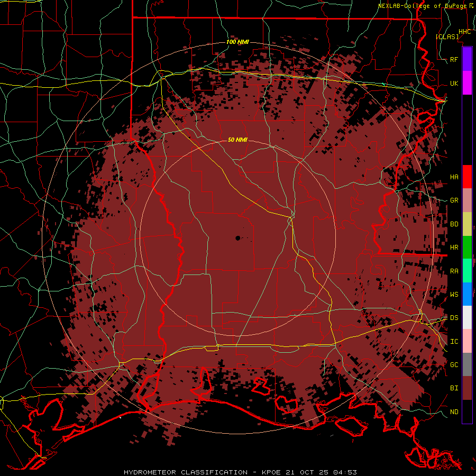Click the HHC product label

[x=464, y=32]
